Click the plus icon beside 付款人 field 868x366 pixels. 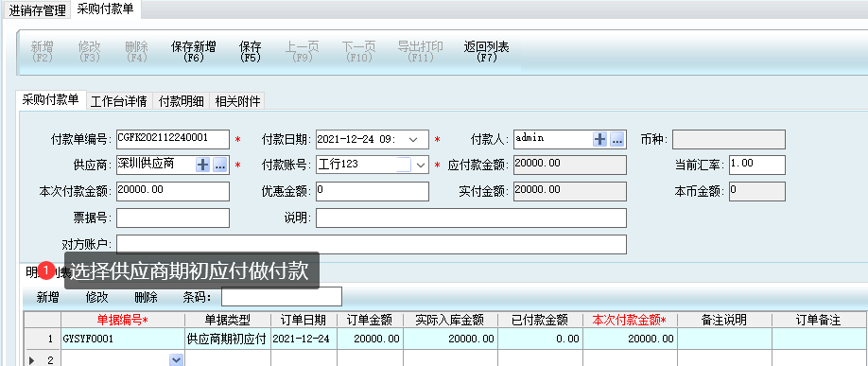click(600, 140)
